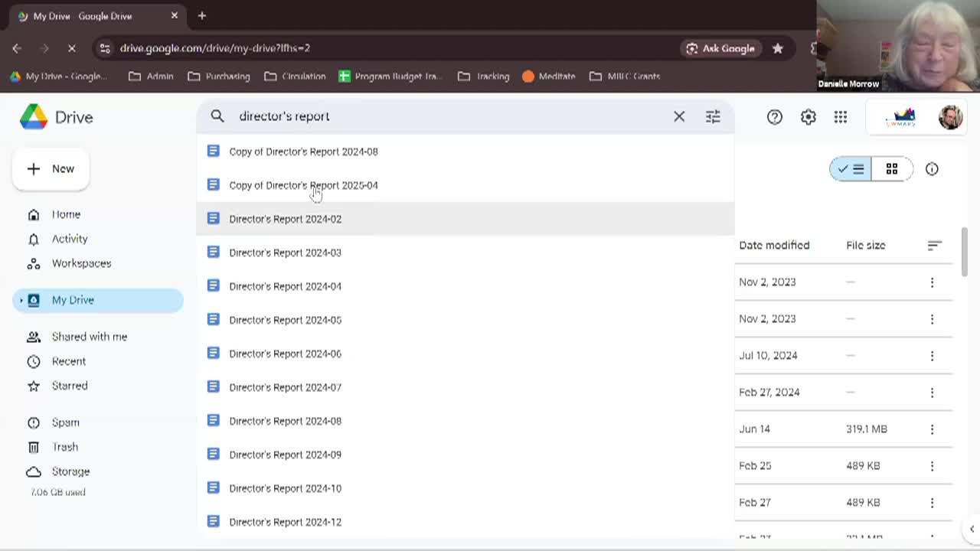Click the director's report search field
The width and height of the screenshot is (980, 551).
[x=444, y=116]
